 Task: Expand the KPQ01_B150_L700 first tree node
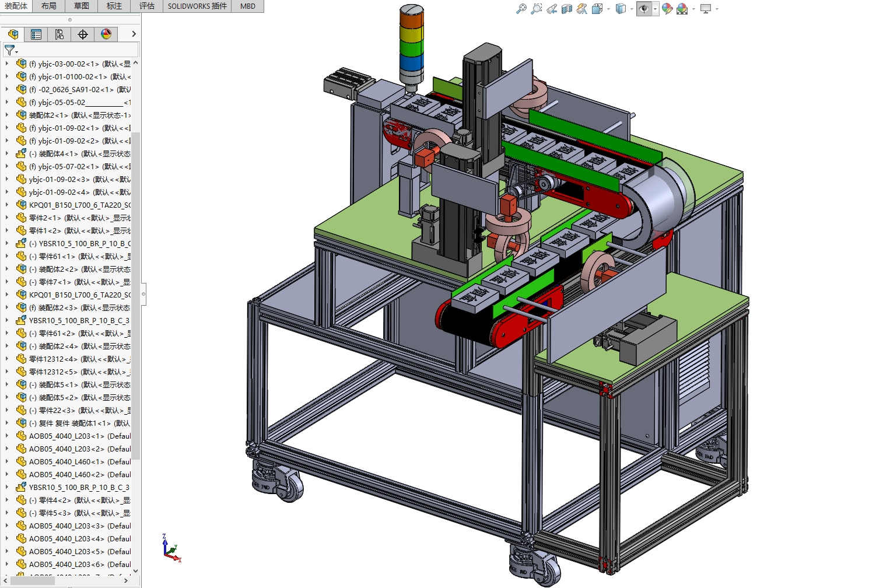pyautogui.click(x=7, y=205)
